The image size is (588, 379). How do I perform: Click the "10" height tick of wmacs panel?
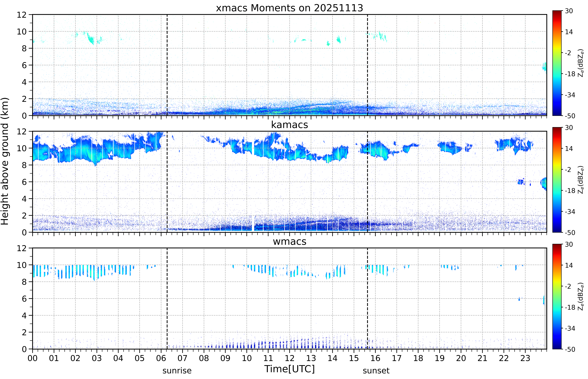click(22, 265)
